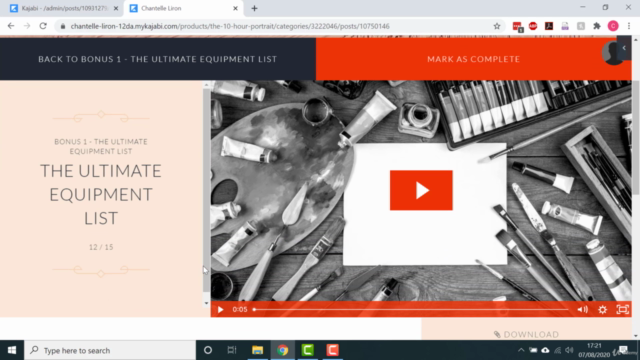This screenshot has width=640, height=360.
Task: Click the Type here to search box
Action: 110,350
